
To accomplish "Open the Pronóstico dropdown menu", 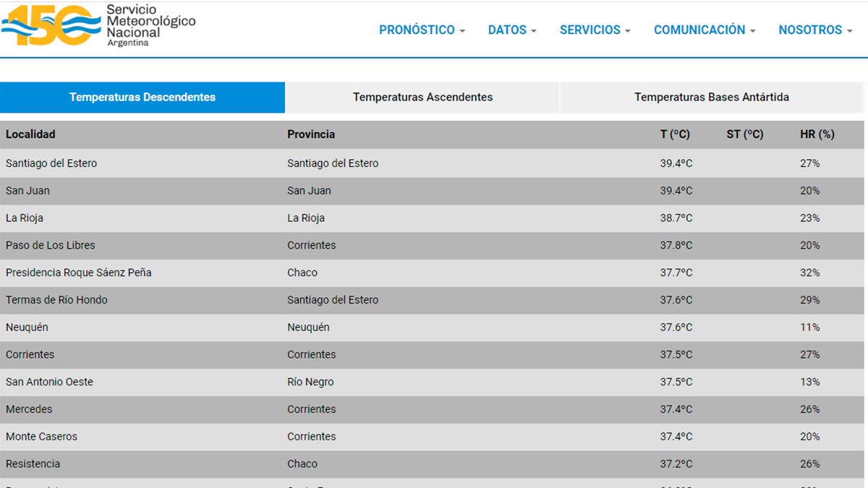I will tap(422, 30).
